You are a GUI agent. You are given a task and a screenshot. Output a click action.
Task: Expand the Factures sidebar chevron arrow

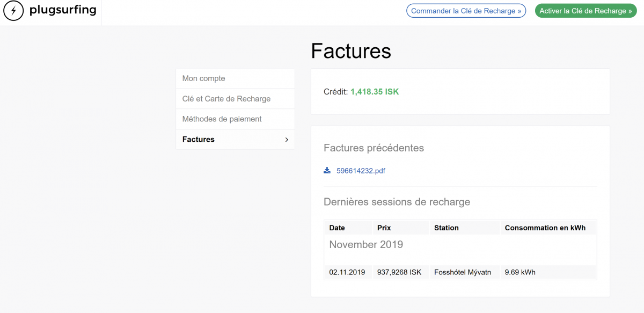click(287, 140)
